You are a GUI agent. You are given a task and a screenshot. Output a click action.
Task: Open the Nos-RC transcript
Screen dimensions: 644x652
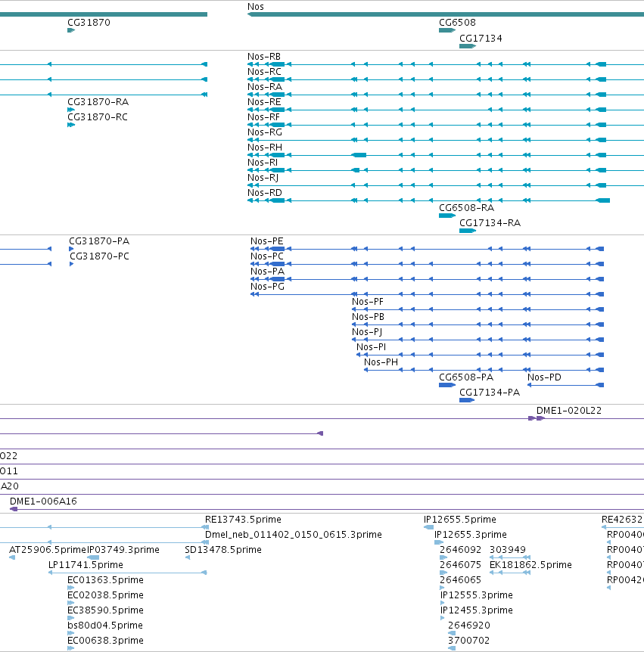pyautogui.click(x=264, y=72)
